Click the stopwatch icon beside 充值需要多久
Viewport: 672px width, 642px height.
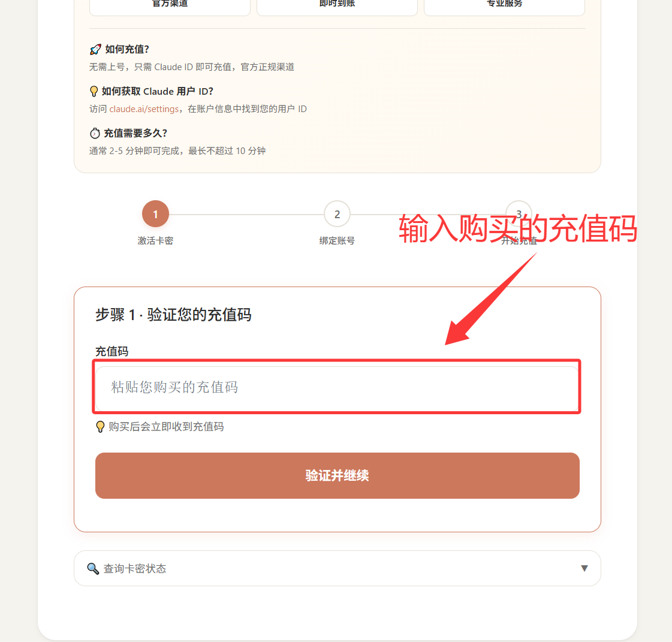click(x=95, y=133)
